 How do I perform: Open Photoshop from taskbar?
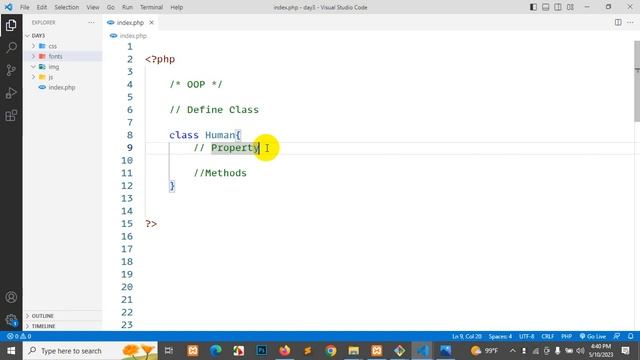[x=262, y=351]
